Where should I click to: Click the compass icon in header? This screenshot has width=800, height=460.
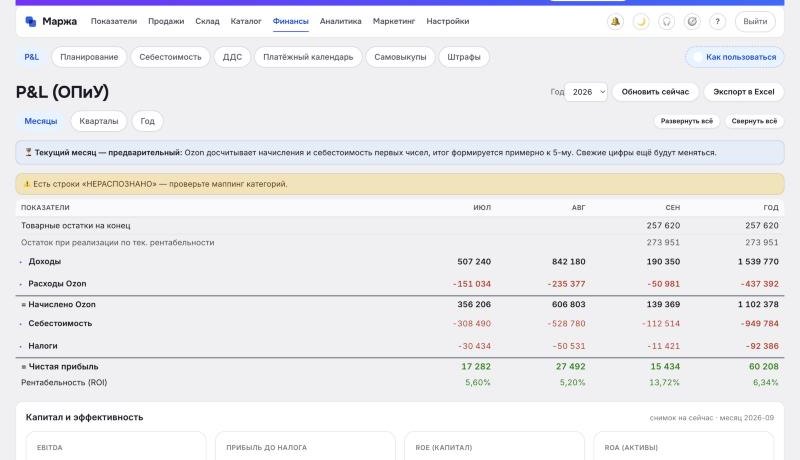click(x=692, y=21)
